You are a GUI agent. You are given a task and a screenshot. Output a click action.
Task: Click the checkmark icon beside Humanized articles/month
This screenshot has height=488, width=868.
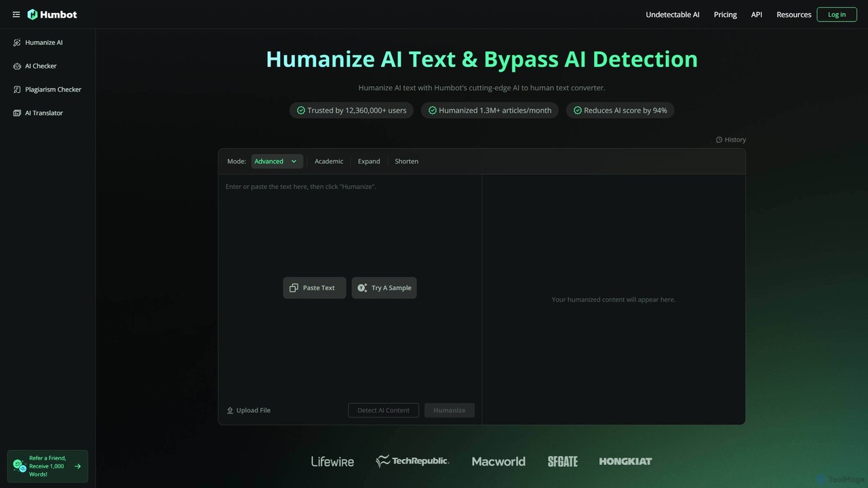point(433,110)
